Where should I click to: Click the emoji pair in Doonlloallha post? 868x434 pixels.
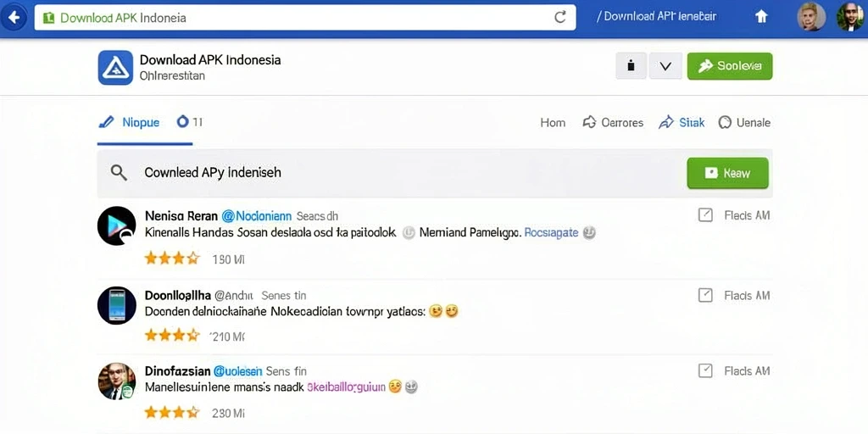pos(444,312)
